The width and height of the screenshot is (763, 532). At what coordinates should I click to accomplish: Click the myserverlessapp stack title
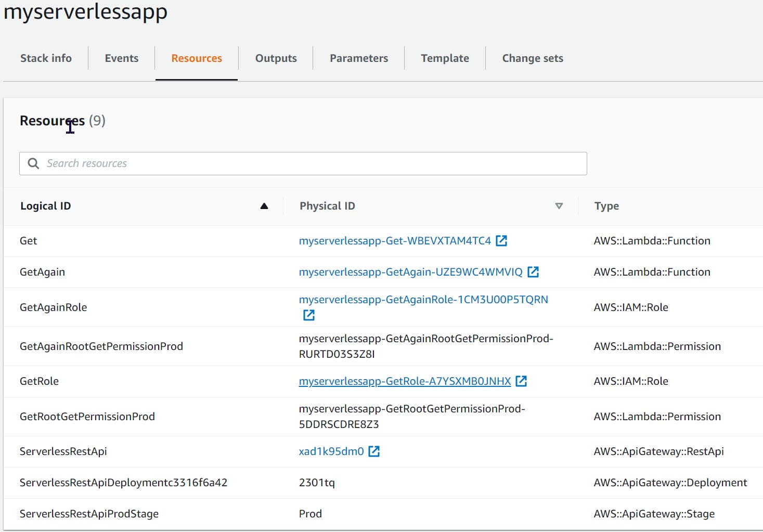tap(85, 11)
